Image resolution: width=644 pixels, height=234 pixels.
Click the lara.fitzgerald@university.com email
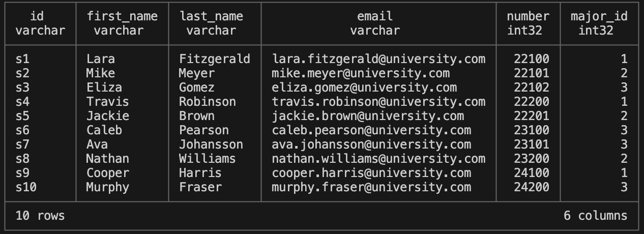[x=378, y=59]
